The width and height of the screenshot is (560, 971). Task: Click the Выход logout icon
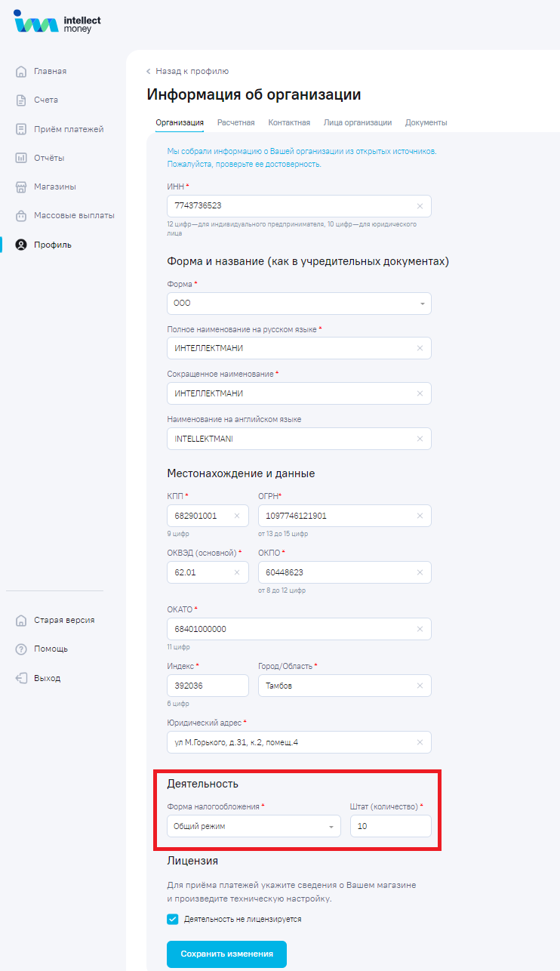pyautogui.click(x=21, y=678)
